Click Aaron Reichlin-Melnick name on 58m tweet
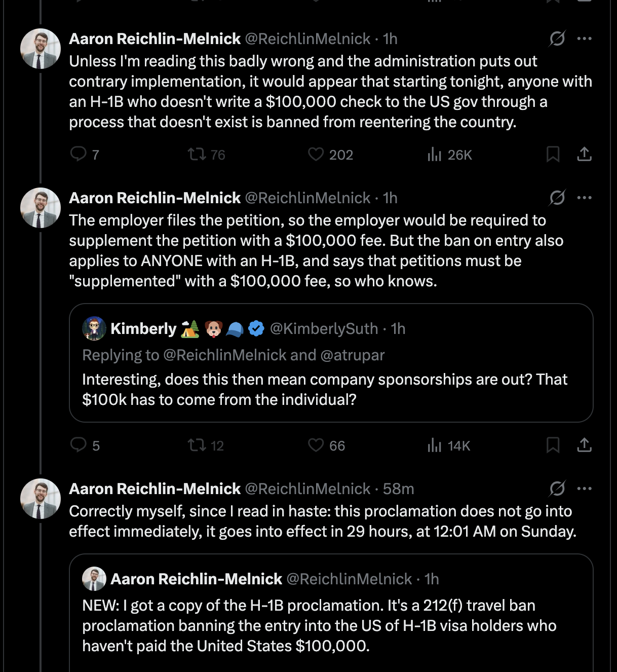Screen dimensions: 617x672 pyautogui.click(x=155, y=489)
